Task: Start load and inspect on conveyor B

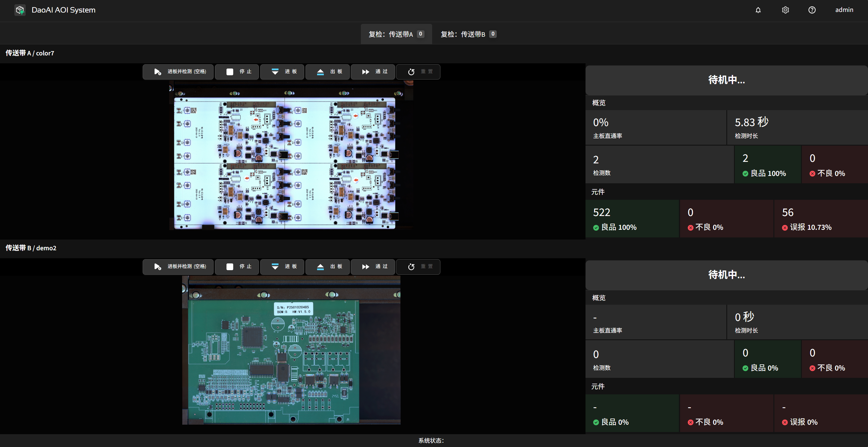Action: point(178,267)
